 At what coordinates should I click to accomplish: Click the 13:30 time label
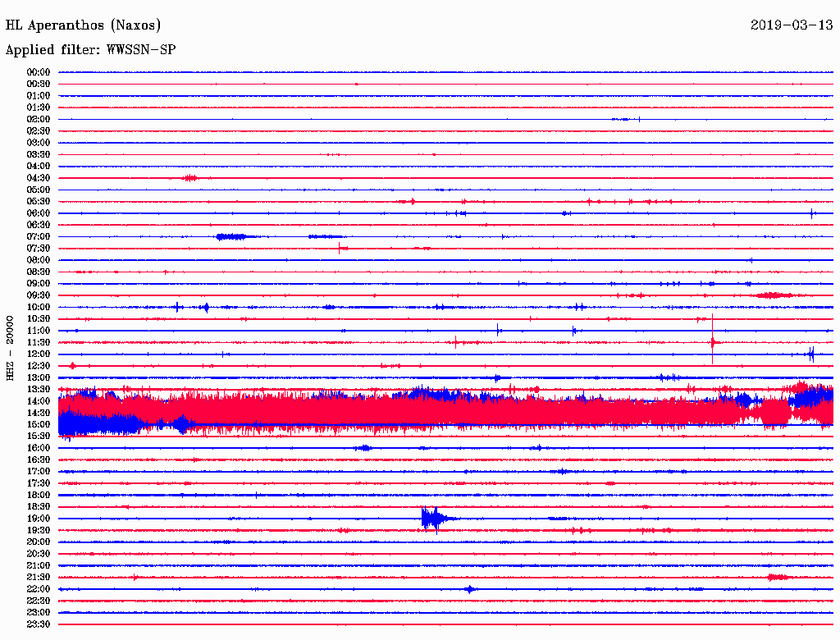click(39, 389)
